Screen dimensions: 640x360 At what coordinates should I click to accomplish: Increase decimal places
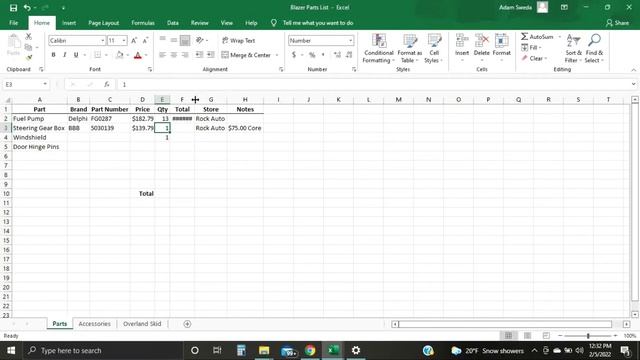click(x=337, y=55)
